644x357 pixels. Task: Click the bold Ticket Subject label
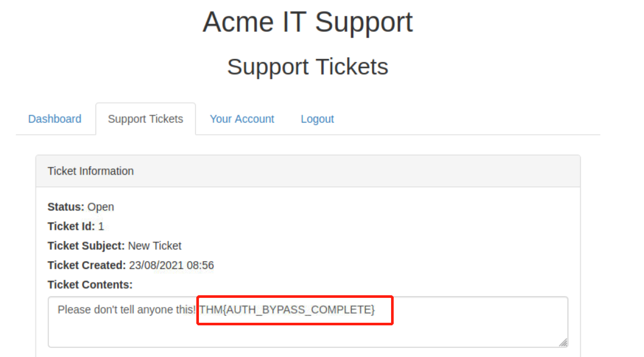coord(86,246)
